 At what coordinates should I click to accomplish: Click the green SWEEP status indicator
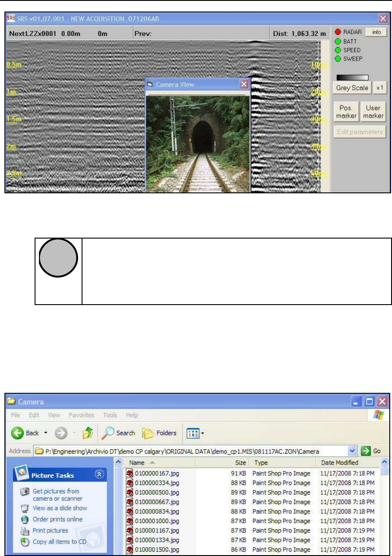point(337,59)
